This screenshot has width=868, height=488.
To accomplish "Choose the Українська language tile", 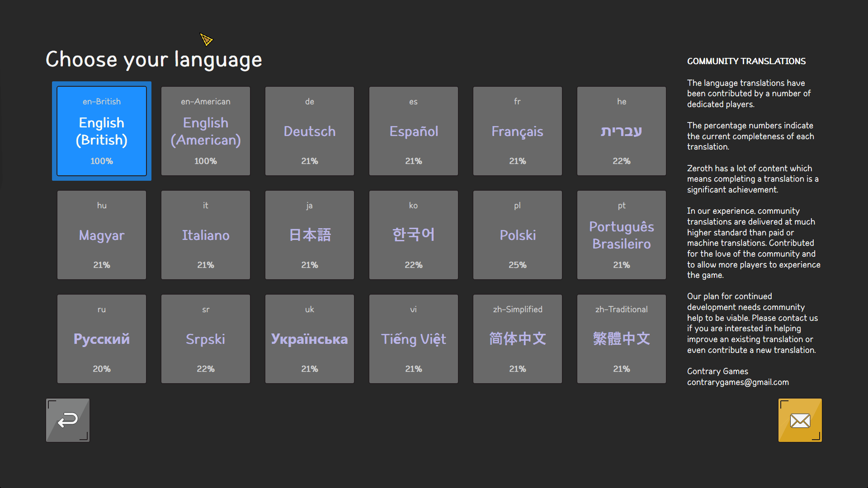I will tap(310, 339).
